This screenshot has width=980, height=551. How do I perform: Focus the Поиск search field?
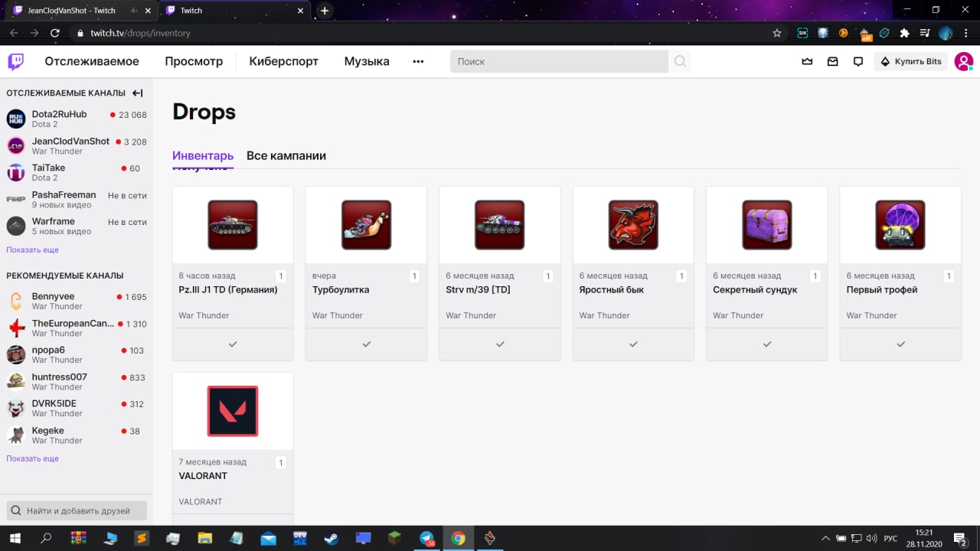click(x=559, y=61)
